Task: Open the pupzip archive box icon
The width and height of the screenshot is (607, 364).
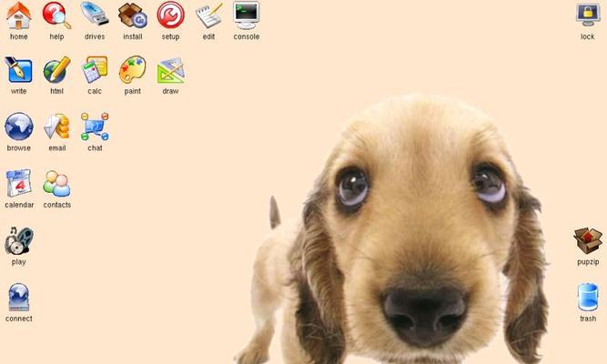Action: (588, 241)
